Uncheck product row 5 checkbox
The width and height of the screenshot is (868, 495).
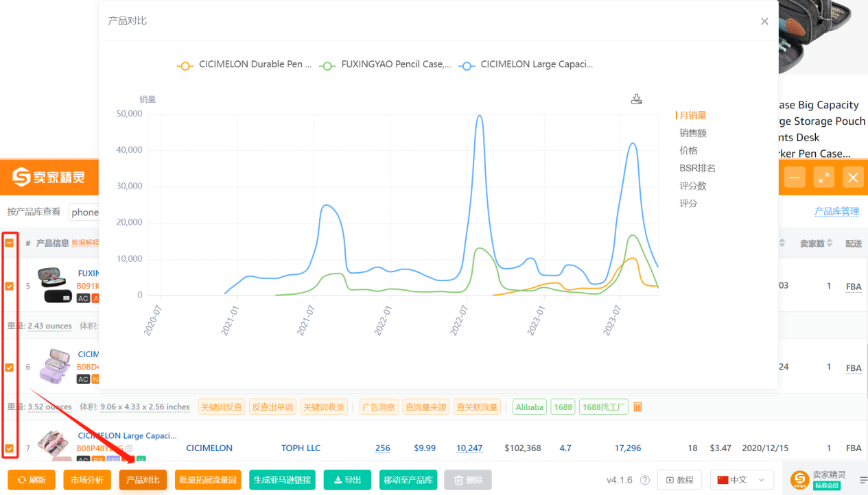pos(10,286)
